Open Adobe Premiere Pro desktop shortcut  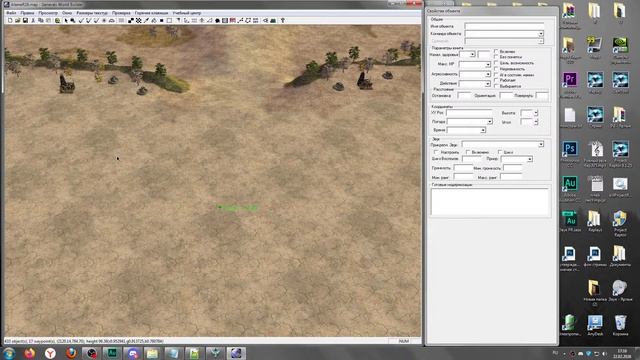pos(570,79)
